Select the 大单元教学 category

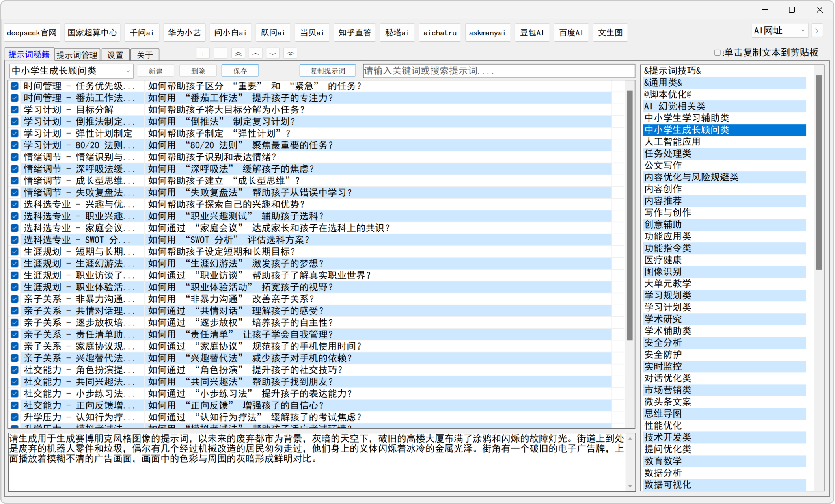pos(725,284)
